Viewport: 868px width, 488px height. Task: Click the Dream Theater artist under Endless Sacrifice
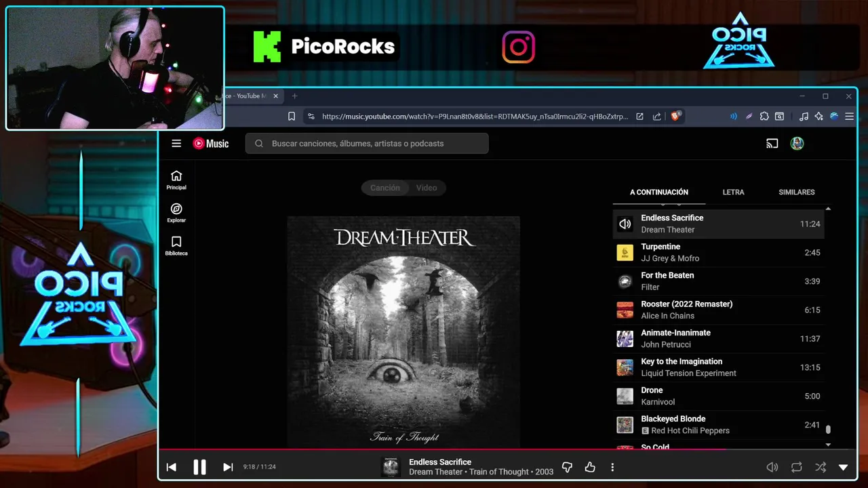668,230
